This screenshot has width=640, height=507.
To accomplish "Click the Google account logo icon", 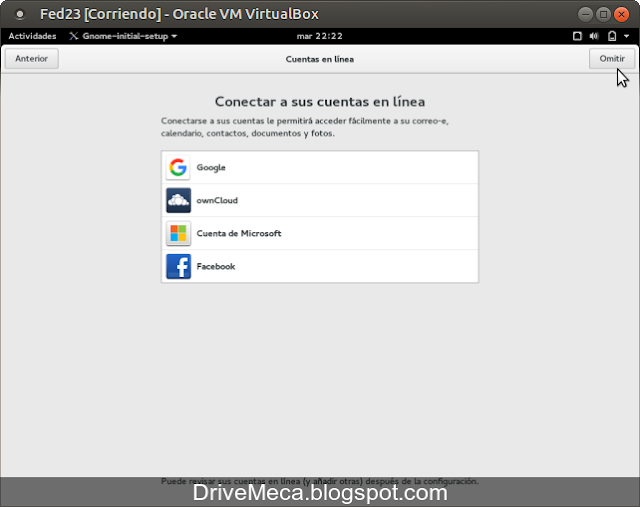I will click(x=178, y=167).
